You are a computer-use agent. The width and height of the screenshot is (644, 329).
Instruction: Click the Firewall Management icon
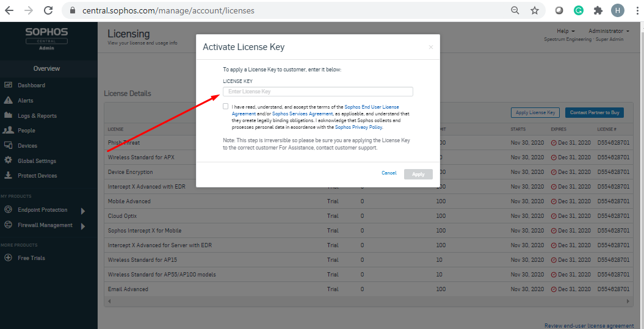(8, 225)
